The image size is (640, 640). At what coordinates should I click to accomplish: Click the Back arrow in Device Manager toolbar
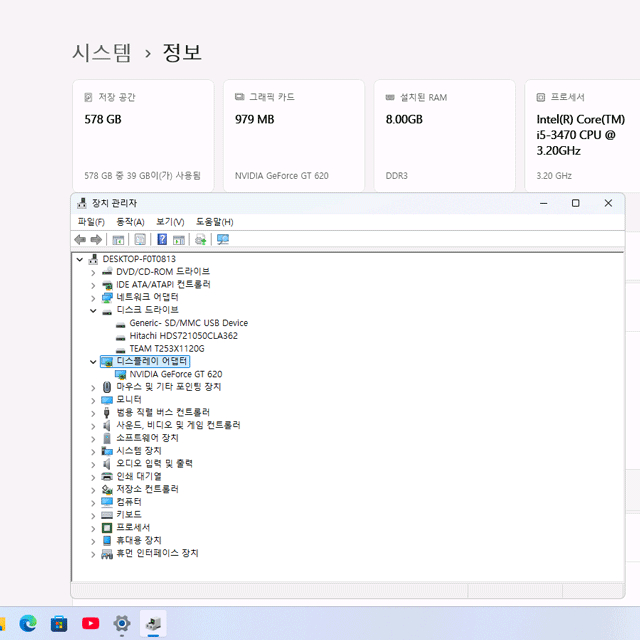pyautogui.click(x=80, y=240)
